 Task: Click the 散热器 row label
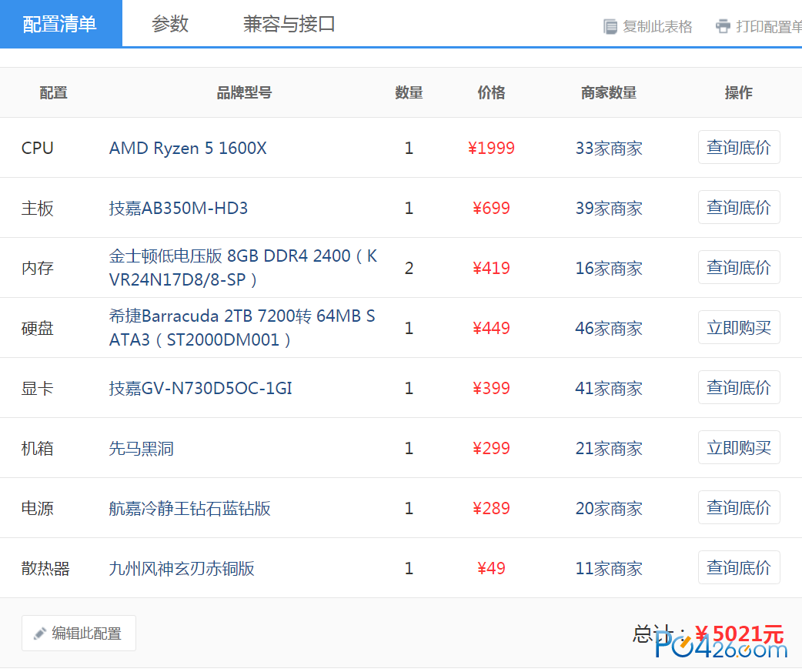(45, 568)
